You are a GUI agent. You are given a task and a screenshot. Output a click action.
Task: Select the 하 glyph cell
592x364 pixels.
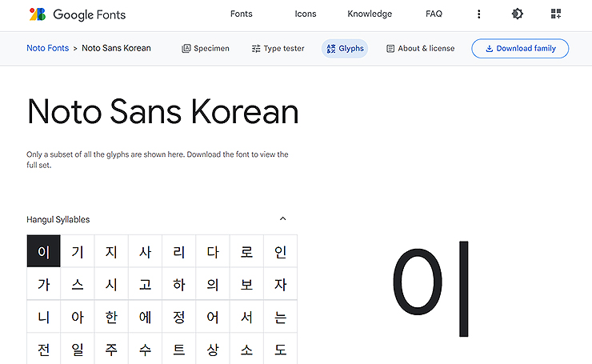click(x=179, y=284)
